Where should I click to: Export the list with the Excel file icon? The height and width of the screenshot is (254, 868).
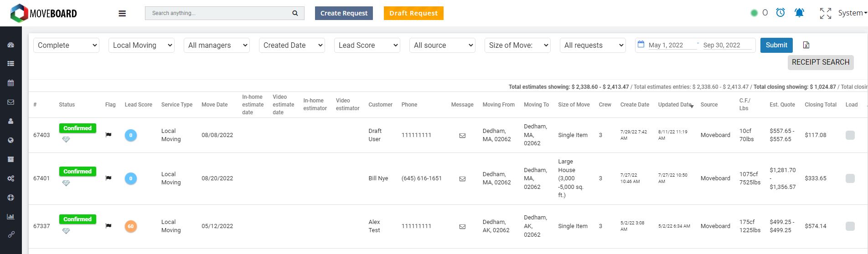[x=806, y=45]
